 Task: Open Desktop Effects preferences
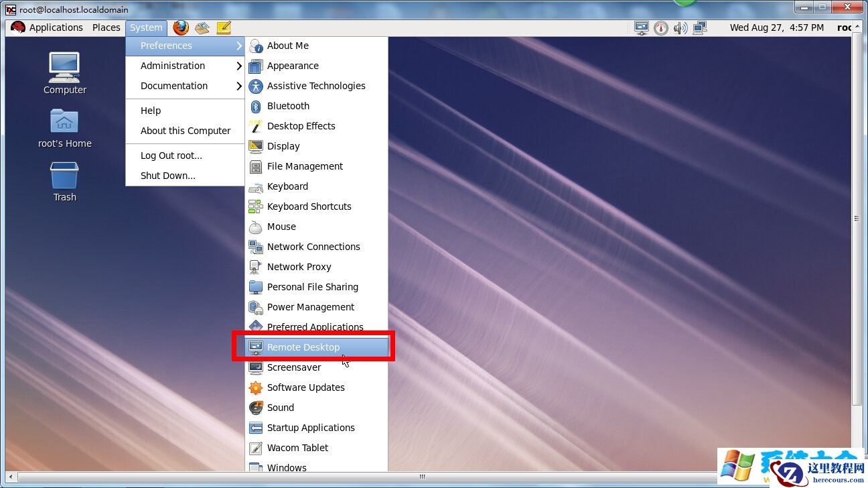coord(317,126)
